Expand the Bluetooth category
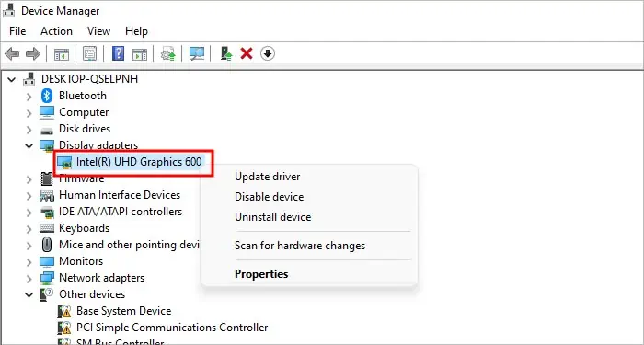This screenshot has height=345, width=644. coord(29,97)
